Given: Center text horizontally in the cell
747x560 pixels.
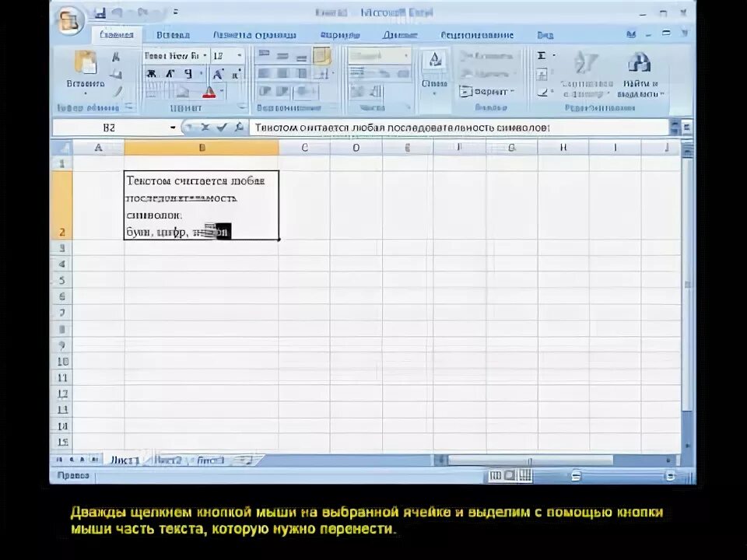Looking at the screenshot, I should tap(283, 73).
